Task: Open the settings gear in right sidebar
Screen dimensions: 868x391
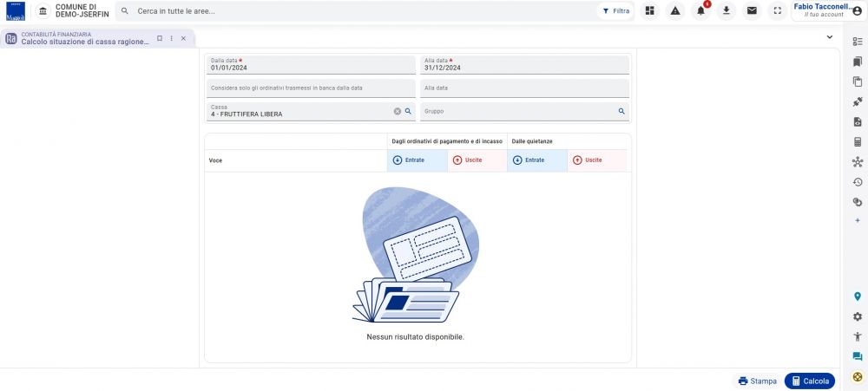Action: point(858,316)
